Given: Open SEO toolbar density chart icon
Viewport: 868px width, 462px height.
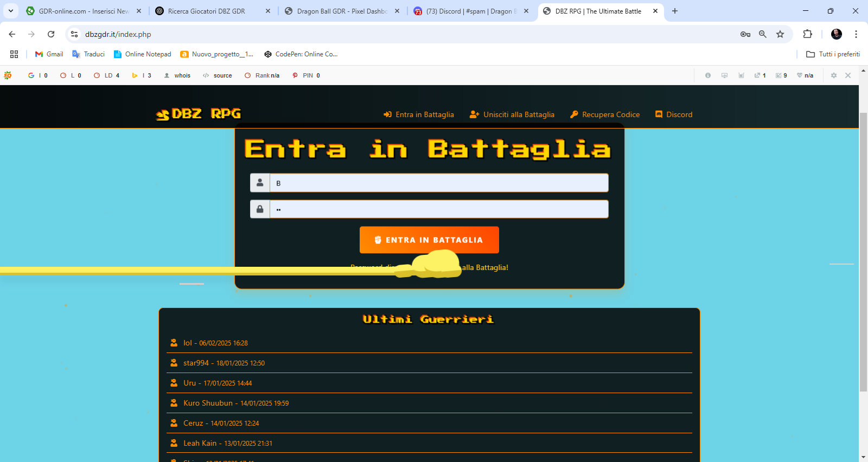Looking at the screenshot, I should click(x=741, y=75).
